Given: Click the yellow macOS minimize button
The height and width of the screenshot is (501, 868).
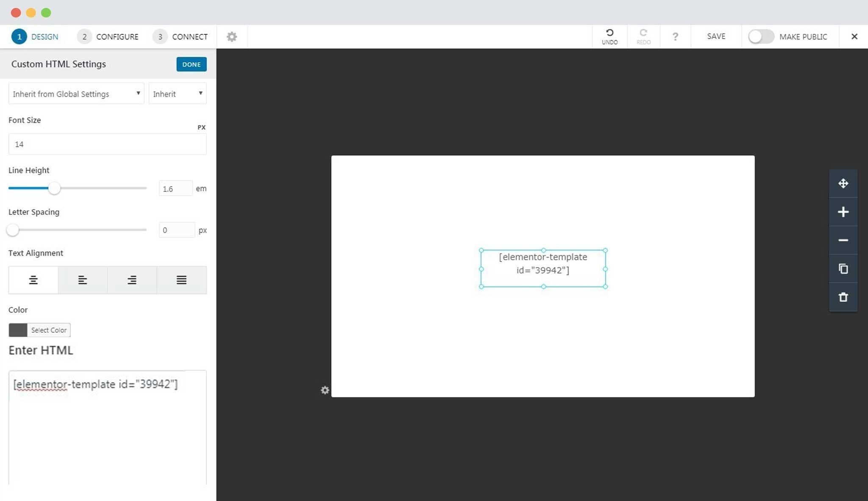Looking at the screenshot, I should (x=31, y=13).
